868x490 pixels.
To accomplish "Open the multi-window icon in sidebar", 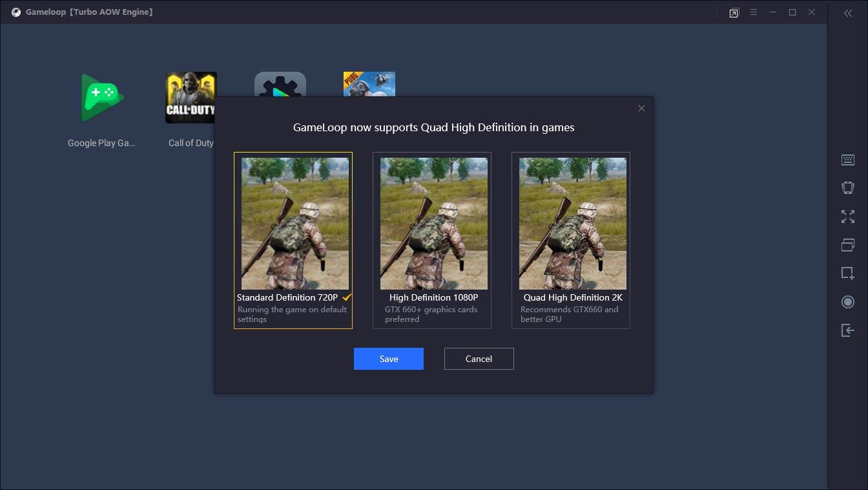I will tap(848, 245).
